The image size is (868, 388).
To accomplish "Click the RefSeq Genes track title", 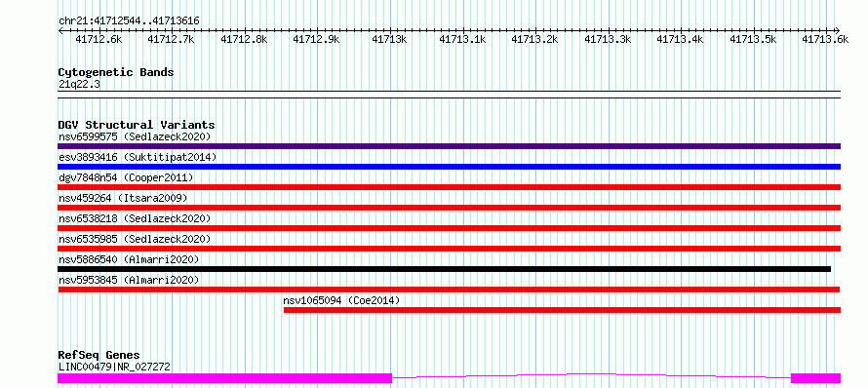I will (99, 356).
